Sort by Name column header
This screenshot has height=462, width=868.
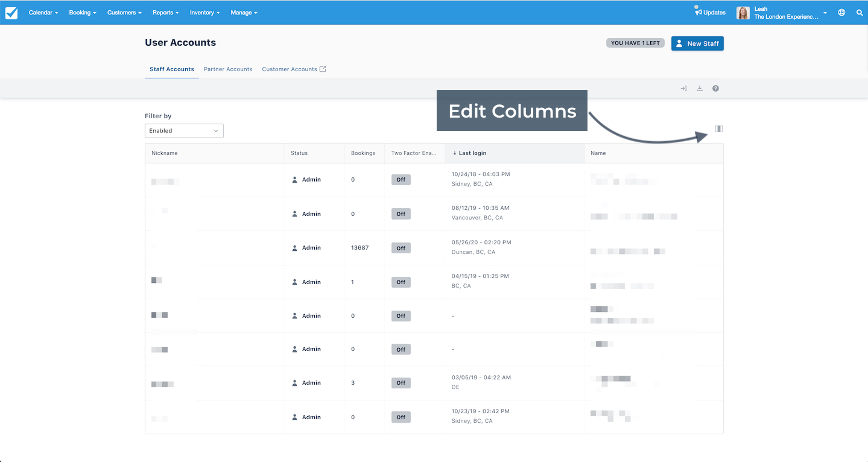pyautogui.click(x=654, y=153)
